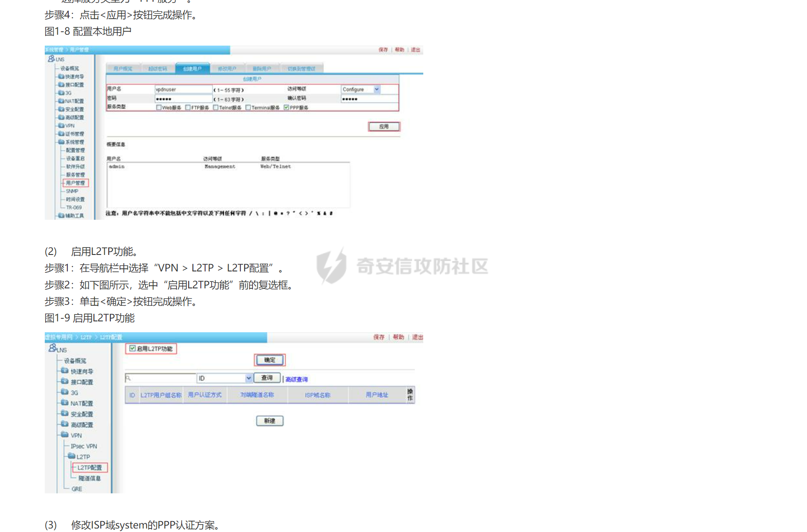Select 时间设置 in the system tree
The width and height of the screenshot is (807, 532).
click(x=76, y=199)
